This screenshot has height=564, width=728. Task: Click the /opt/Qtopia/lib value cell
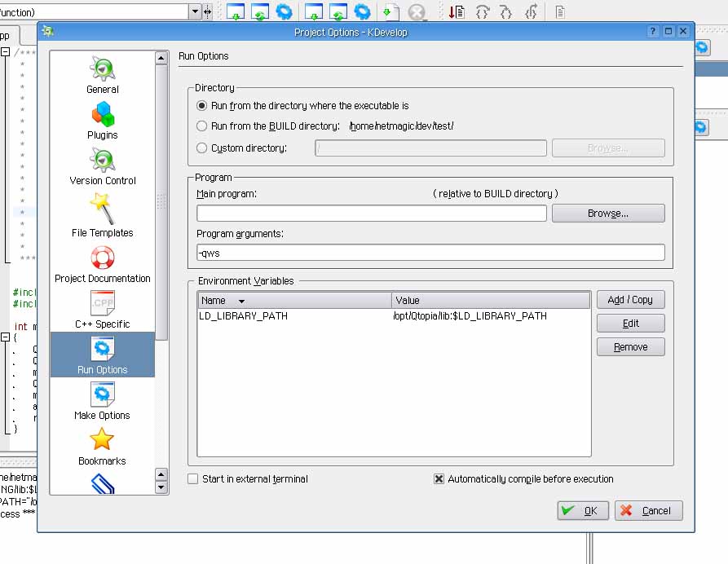tap(470, 316)
